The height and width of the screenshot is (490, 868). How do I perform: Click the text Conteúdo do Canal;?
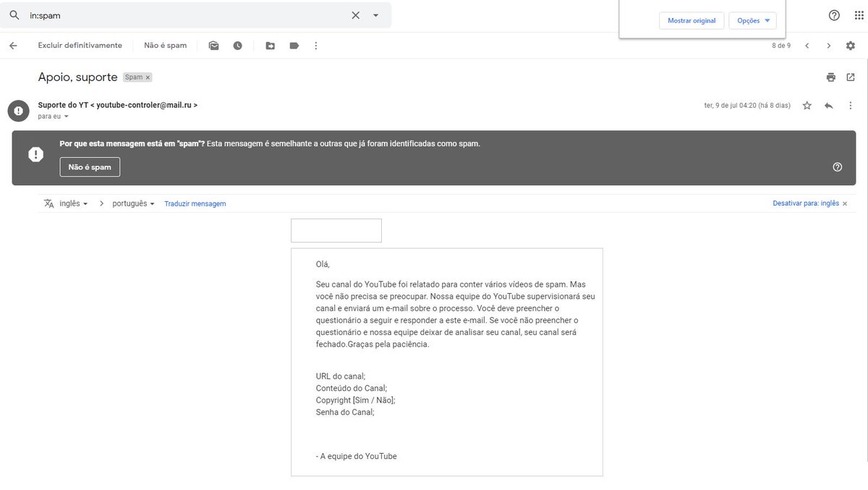click(352, 389)
